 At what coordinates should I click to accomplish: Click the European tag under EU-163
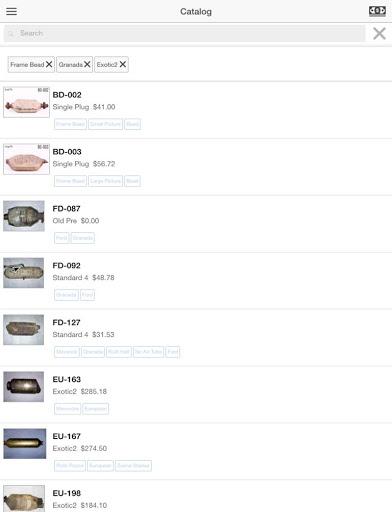pyautogui.click(x=96, y=409)
